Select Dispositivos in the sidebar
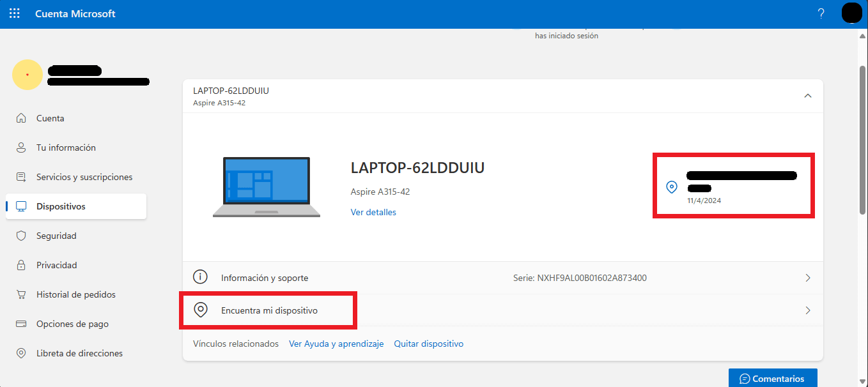Screen dimensions: 868x387 tap(76, 206)
